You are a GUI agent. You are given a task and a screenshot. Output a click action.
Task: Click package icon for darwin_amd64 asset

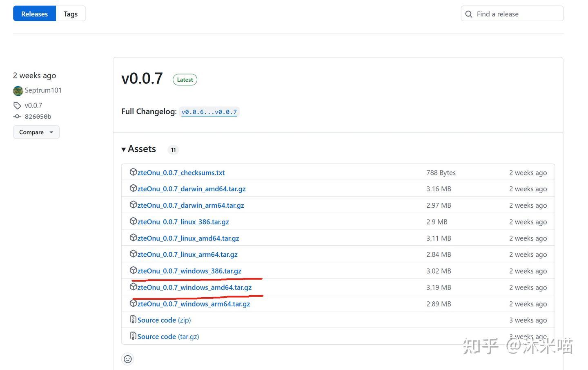133,188
